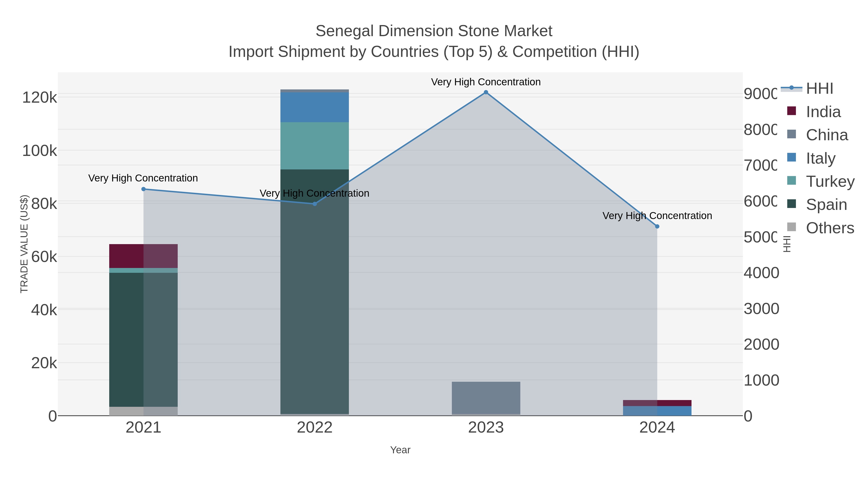Click the China bar for 2023
The image size is (868, 488).
click(x=486, y=398)
